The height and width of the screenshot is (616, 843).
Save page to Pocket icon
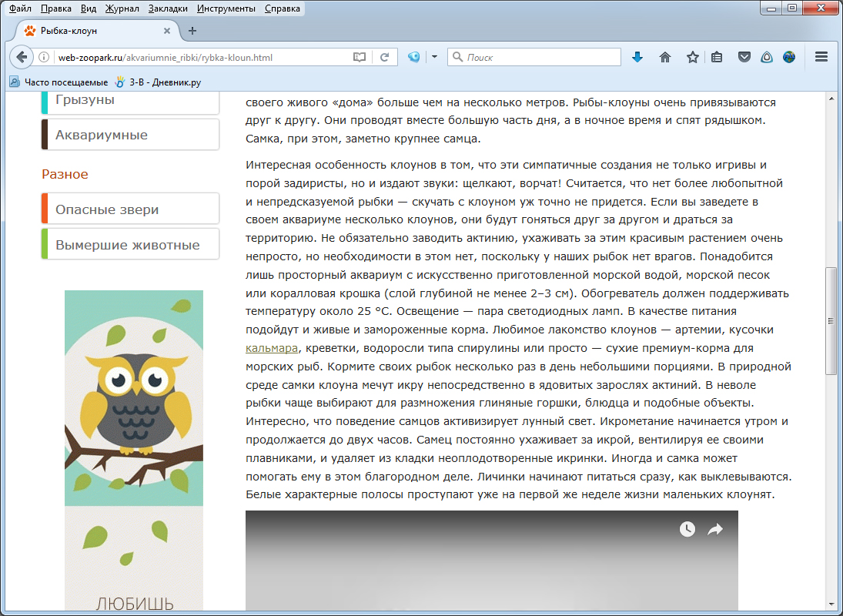tap(744, 57)
